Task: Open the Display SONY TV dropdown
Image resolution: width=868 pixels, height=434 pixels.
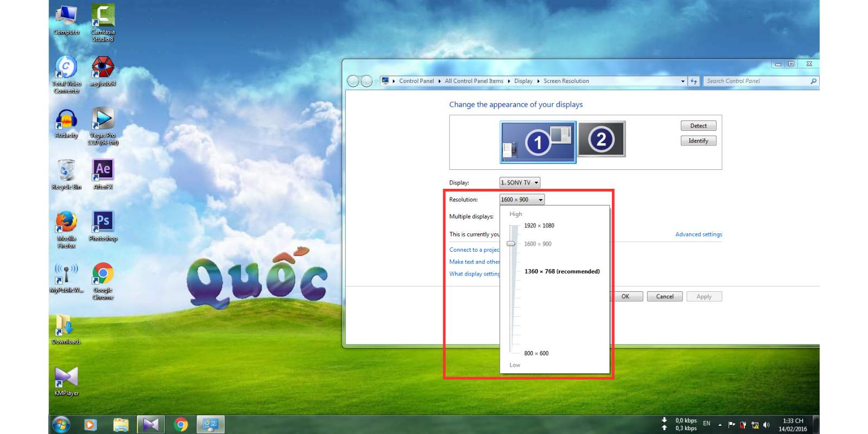Action: [x=520, y=183]
